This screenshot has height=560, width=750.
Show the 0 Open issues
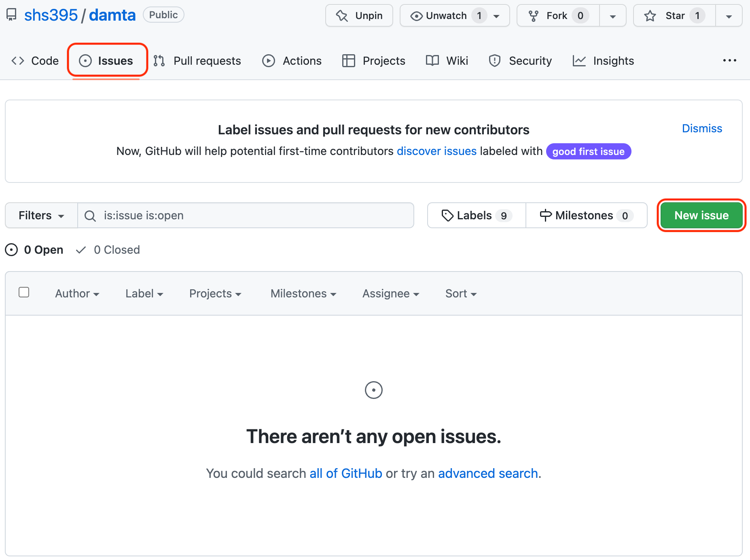coord(34,250)
